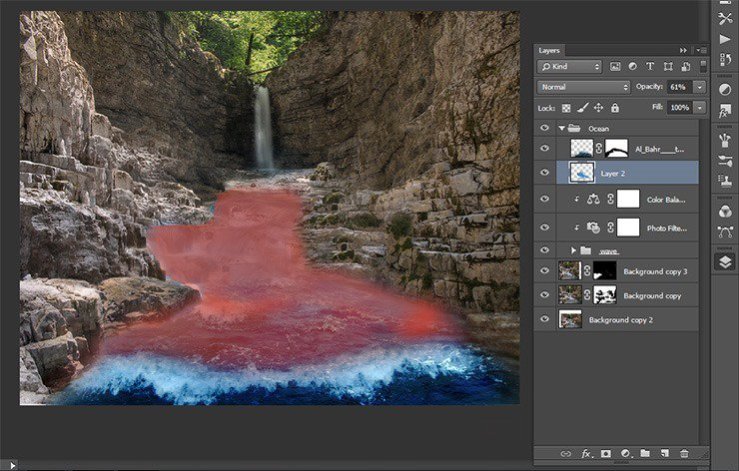The height and width of the screenshot is (471, 739).
Task: Toggle lock position
Action: tap(599, 108)
